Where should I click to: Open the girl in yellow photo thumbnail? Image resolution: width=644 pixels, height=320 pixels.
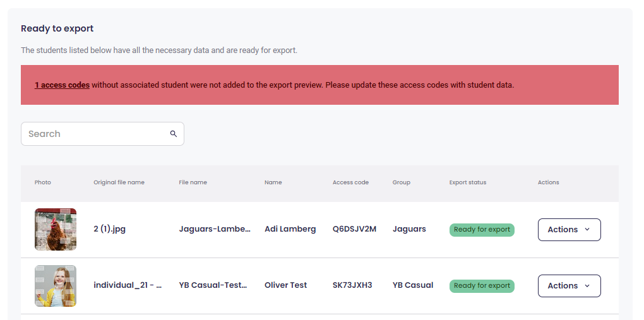[x=56, y=286]
